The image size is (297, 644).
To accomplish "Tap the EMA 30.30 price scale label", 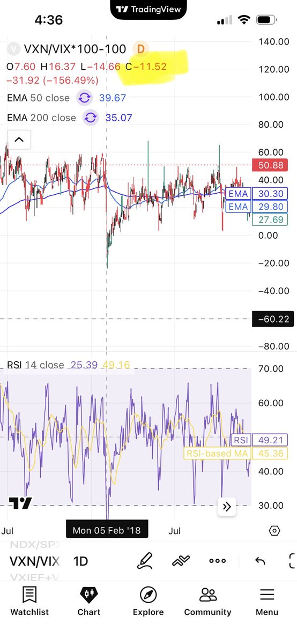I will pyautogui.click(x=257, y=193).
